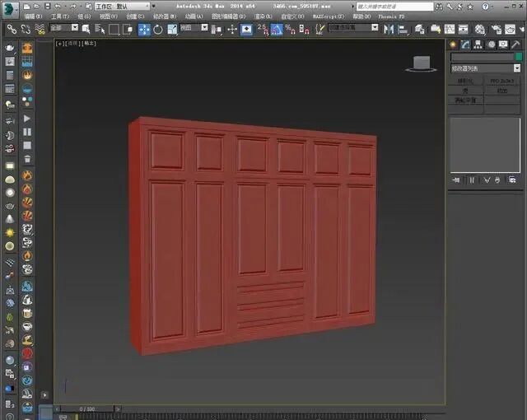
Task: Click the Rectangular Selection Region tool
Action: pos(114,29)
